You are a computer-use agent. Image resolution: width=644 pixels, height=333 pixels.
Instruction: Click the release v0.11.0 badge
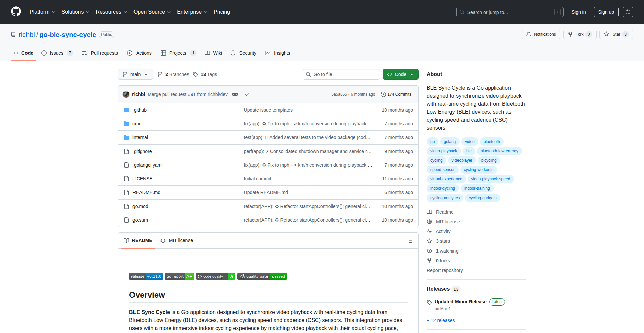[146, 276]
